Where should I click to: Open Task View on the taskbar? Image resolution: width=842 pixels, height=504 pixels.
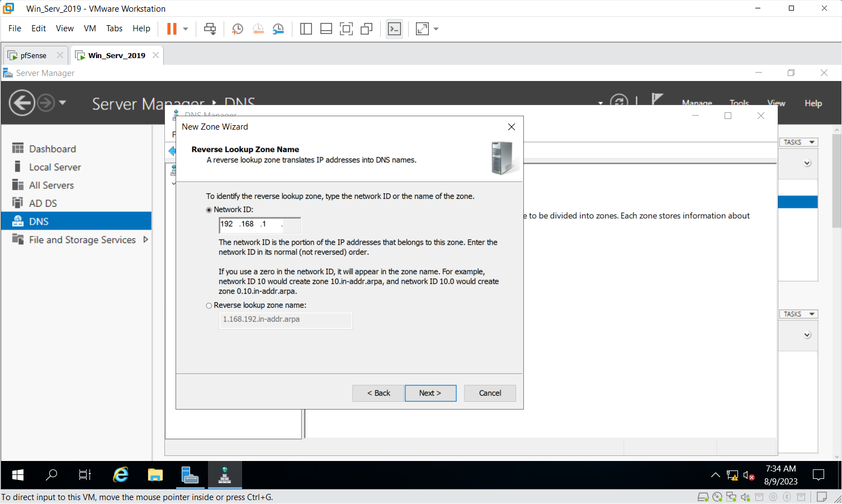[x=85, y=475]
